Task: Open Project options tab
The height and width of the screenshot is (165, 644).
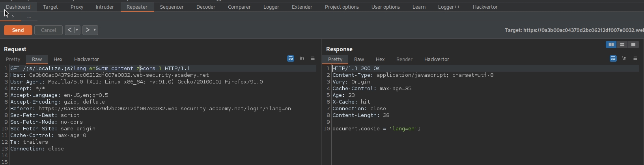Action: click(342, 7)
